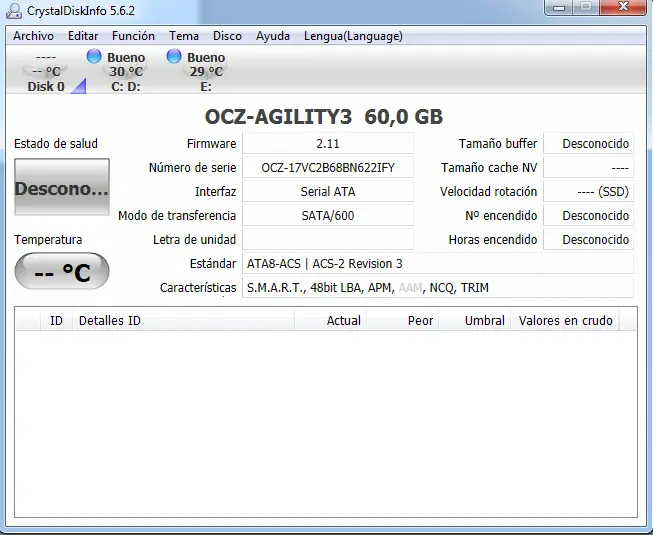Minimize the CrystalDiskInfo window
Image resolution: width=653 pixels, height=535 pixels.
click(558, 7)
